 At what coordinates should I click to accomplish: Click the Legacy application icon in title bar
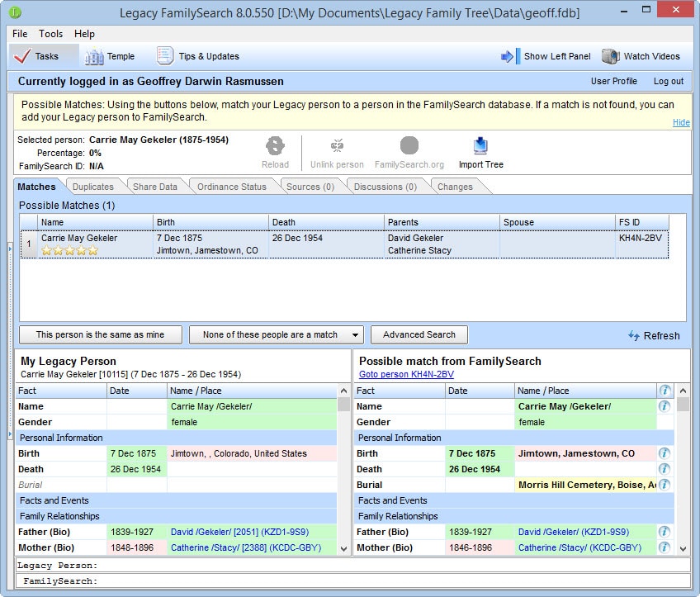[x=15, y=12]
